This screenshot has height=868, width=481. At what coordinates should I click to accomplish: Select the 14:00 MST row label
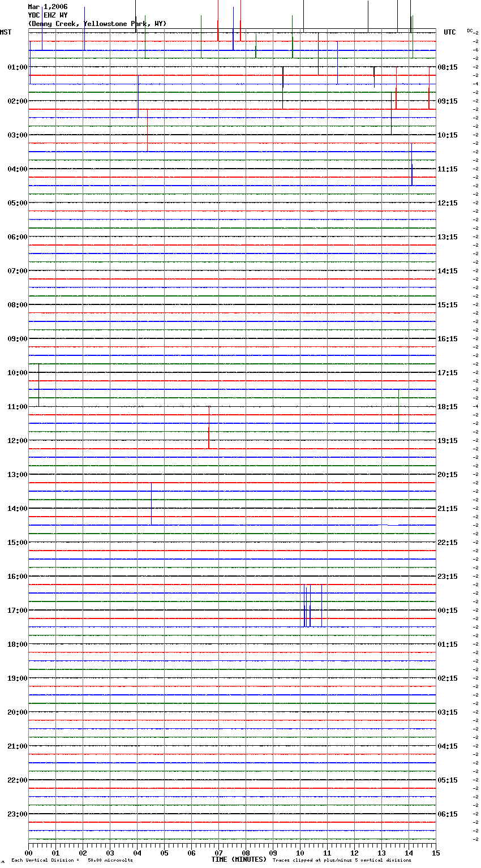coord(18,509)
